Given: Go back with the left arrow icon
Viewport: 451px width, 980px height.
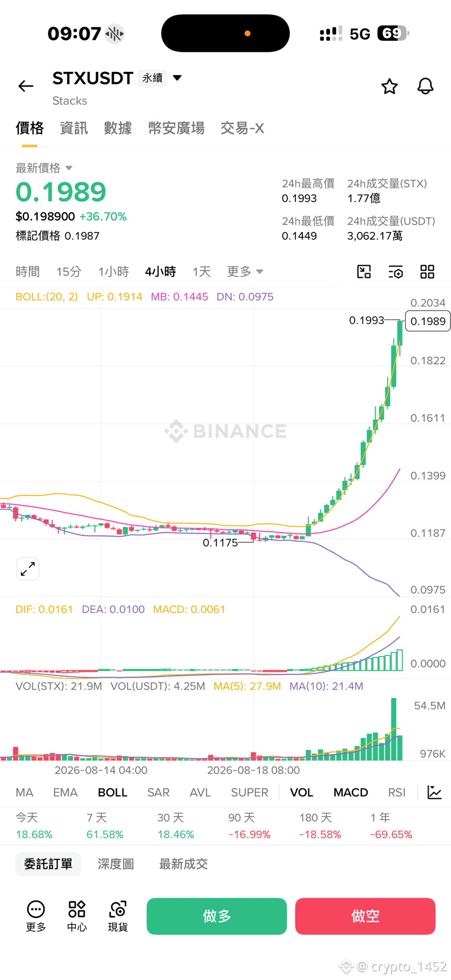Looking at the screenshot, I should pos(26,86).
